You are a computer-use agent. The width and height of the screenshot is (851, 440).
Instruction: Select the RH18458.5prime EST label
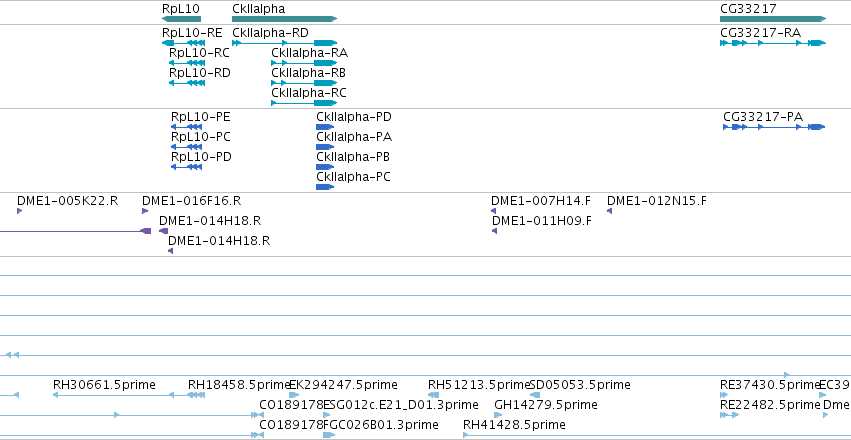click(x=239, y=385)
